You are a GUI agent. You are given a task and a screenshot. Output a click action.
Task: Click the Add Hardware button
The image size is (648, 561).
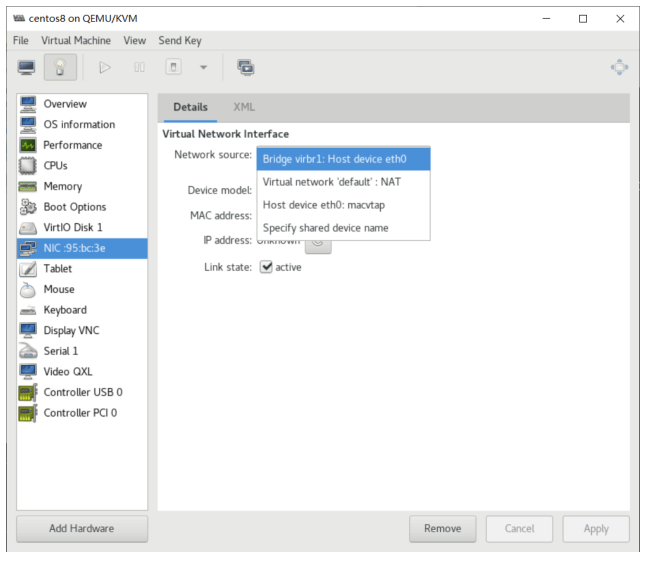(x=82, y=528)
